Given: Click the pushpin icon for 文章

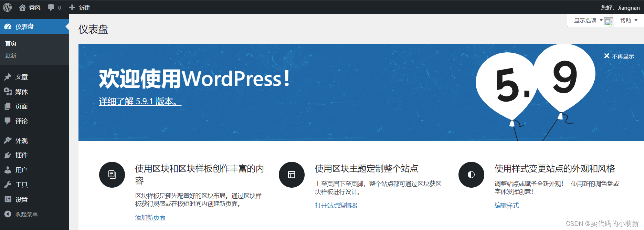Looking at the screenshot, I should [x=8, y=77].
